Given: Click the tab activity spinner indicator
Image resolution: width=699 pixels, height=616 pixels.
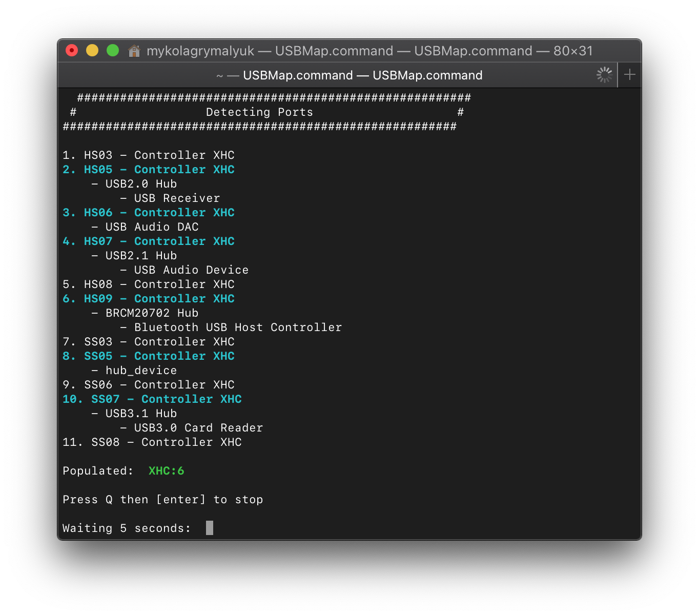Looking at the screenshot, I should coord(605,75).
